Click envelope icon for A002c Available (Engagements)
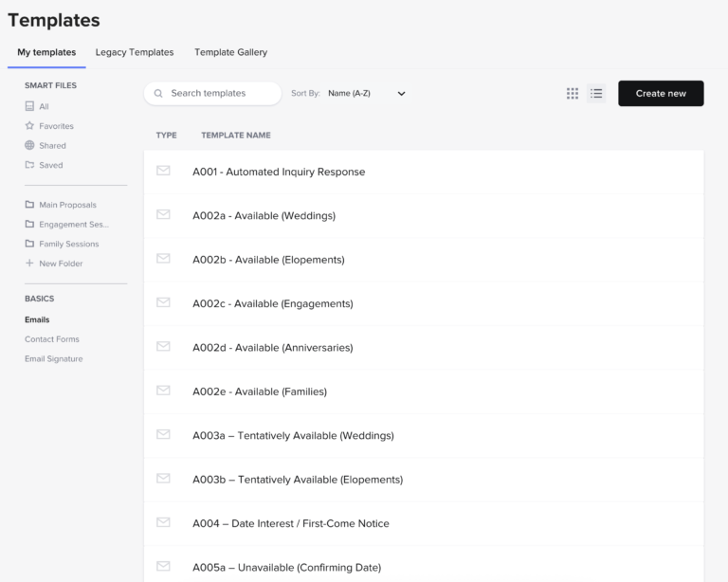This screenshot has width=728, height=582. point(163,302)
